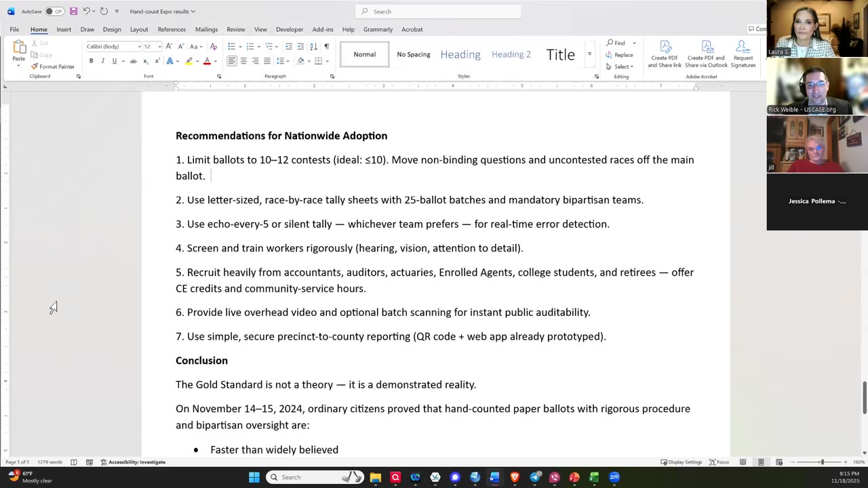The width and height of the screenshot is (868, 488).
Task: Apply subscript formatting
Action: [x=145, y=61]
